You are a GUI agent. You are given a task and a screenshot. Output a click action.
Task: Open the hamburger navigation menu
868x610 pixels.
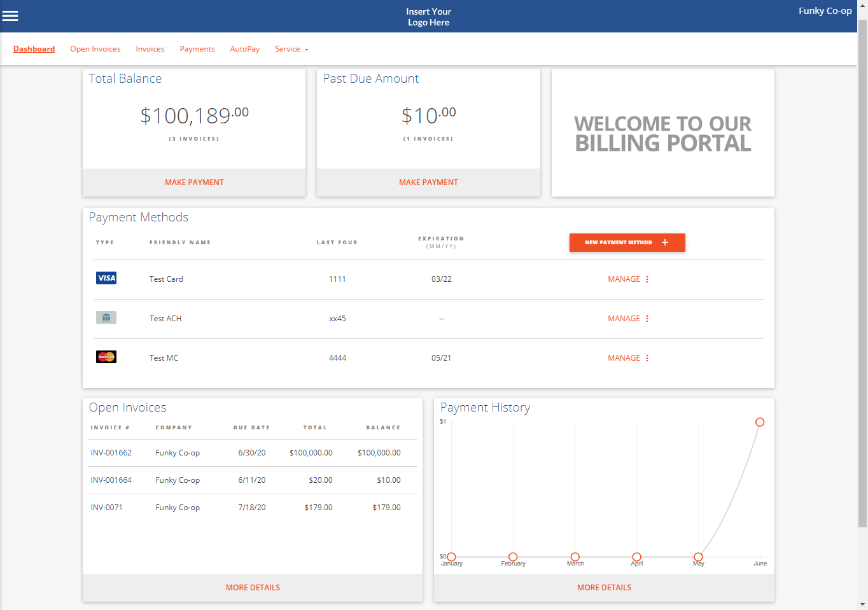pyautogui.click(x=10, y=16)
